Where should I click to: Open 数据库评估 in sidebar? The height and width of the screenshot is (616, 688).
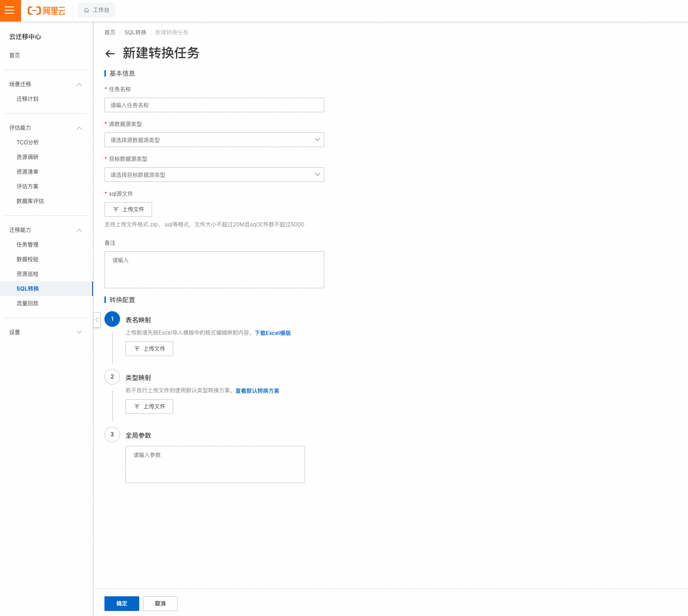(30, 201)
